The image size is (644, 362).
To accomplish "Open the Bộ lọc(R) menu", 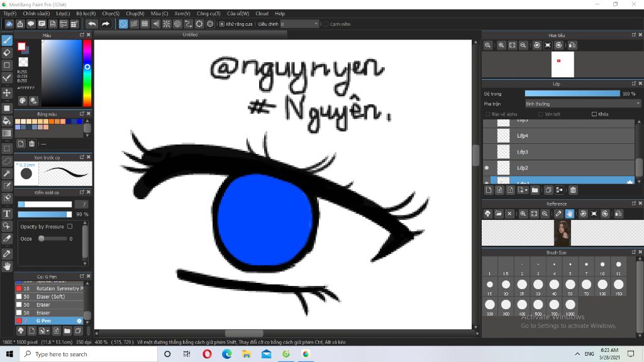I will [86, 13].
